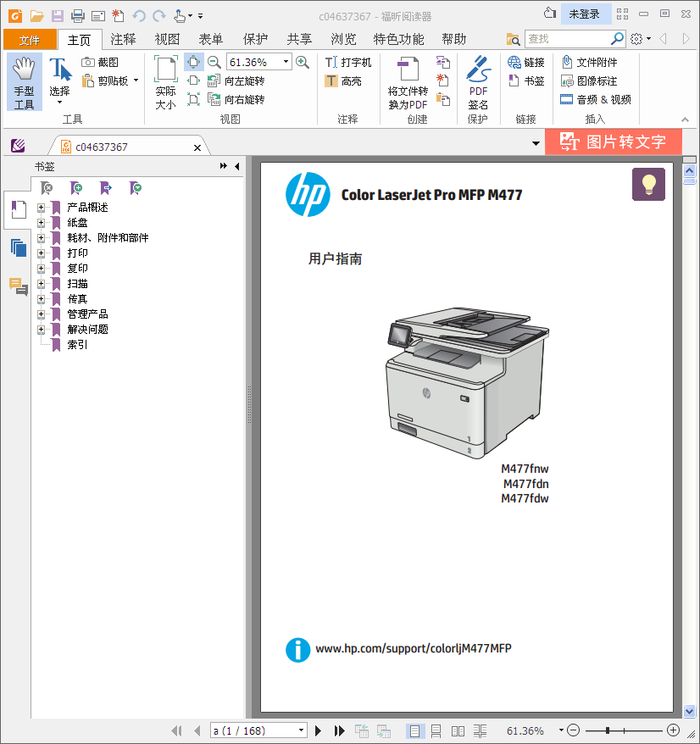Add a Bookmark (书签) from ribbon
The height and width of the screenshot is (744, 700).
tap(525, 81)
